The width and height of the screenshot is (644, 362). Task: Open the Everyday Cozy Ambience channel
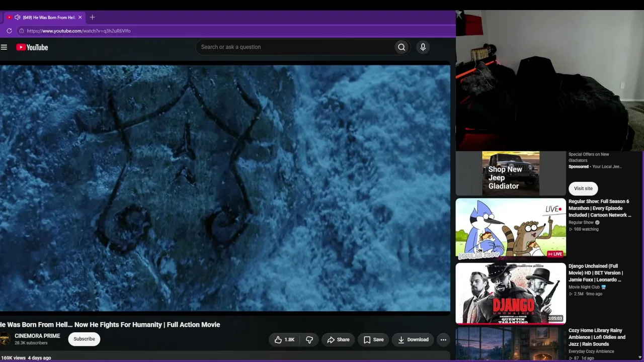pyautogui.click(x=591, y=351)
